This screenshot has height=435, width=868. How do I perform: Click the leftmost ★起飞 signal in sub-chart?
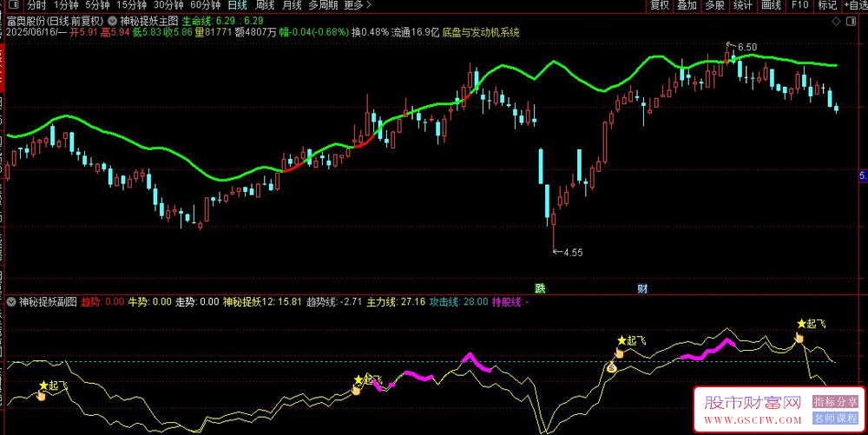point(53,386)
